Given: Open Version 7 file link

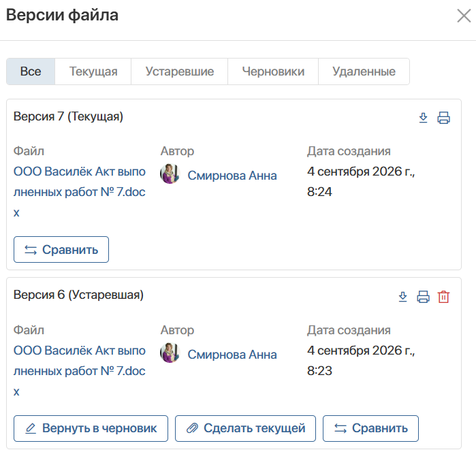Looking at the screenshot, I should pyautogui.click(x=80, y=192).
